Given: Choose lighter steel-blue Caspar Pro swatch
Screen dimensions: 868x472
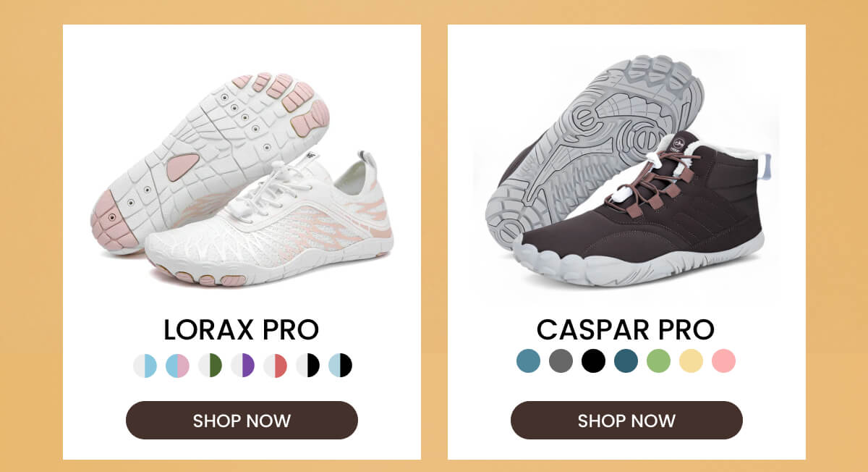Looking at the screenshot, I should (528, 361).
